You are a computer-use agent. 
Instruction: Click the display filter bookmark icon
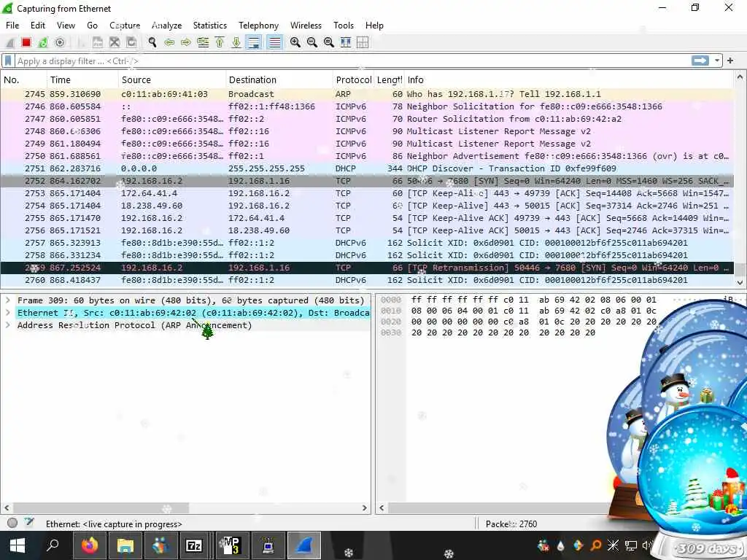[x=8, y=61]
